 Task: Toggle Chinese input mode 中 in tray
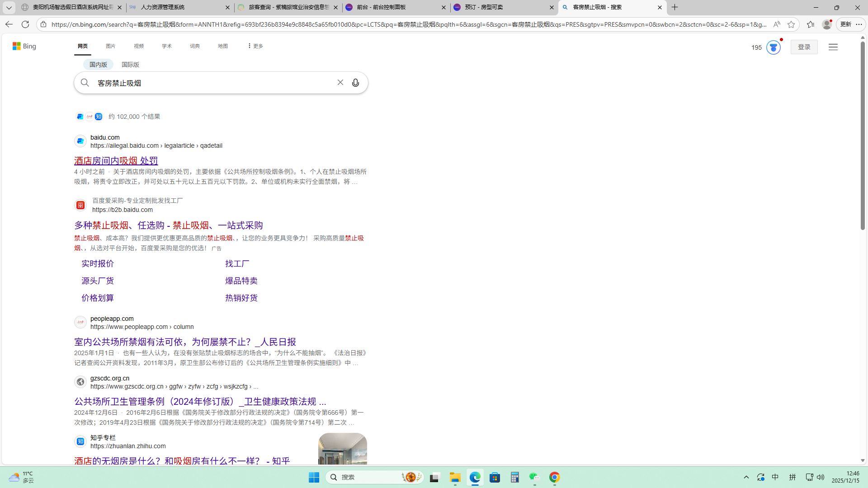775,477
